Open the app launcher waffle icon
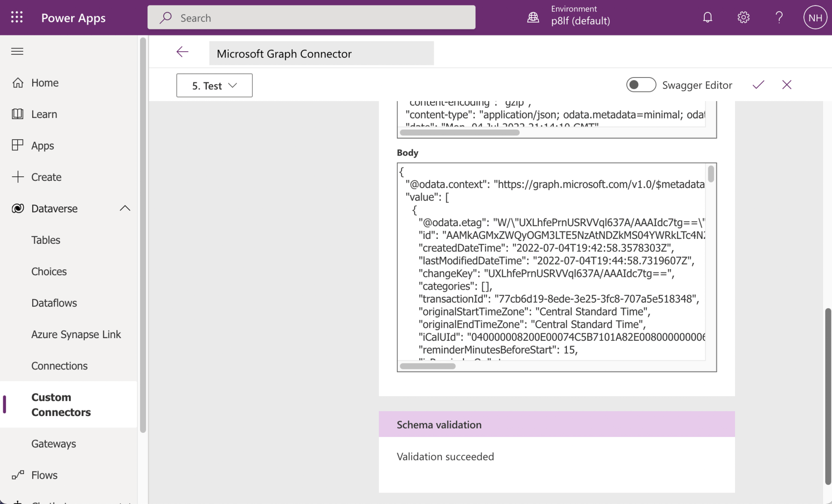 17,18
